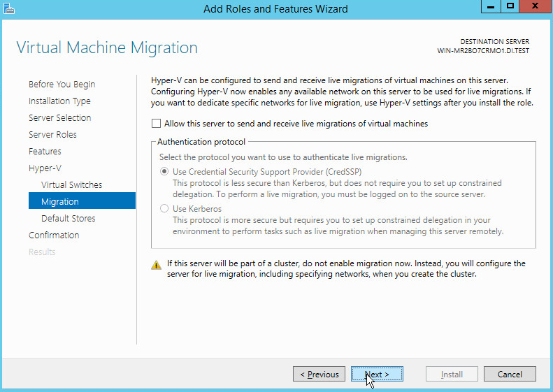Viewport: 553px width, 392px height.
Task: Click the wizard icon in title bar
Action: 8,8
